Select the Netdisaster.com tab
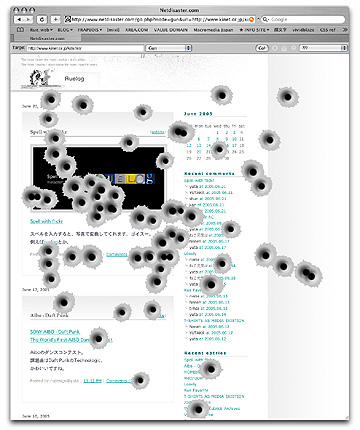Viewport: 360px width, 430px height. [42, 38]
